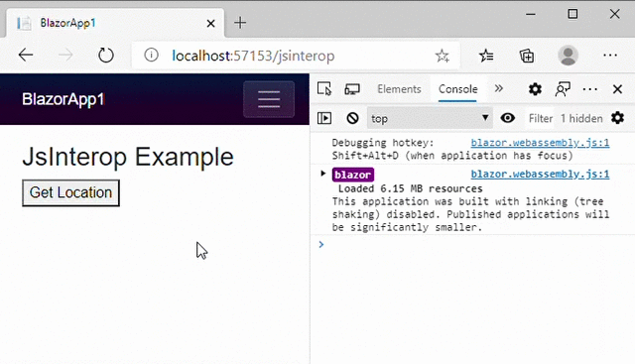Click the send feedback icon in DevTools
Image resolution: width=635 pixels, height=364 pixels.
(563, 89)
